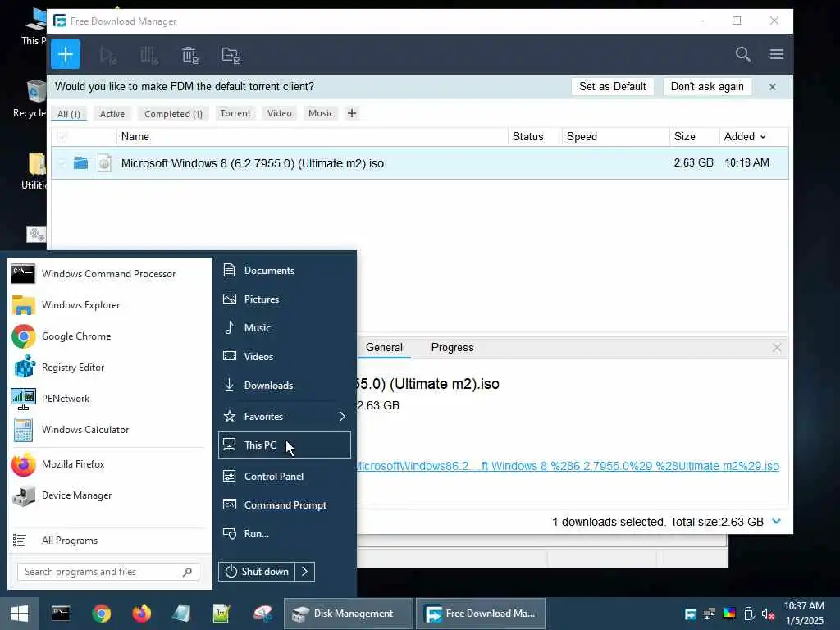The height and width of the screenshot is (630, 840).
Task: Click the pause downloads toolbar icon
Action: 149,55
